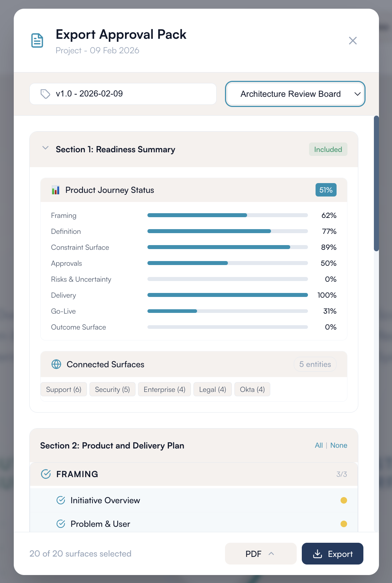Open the PDF format dropdown
The height and width of the screenshot is (583, 392).
pyautogui.click(x=261, y=554)
